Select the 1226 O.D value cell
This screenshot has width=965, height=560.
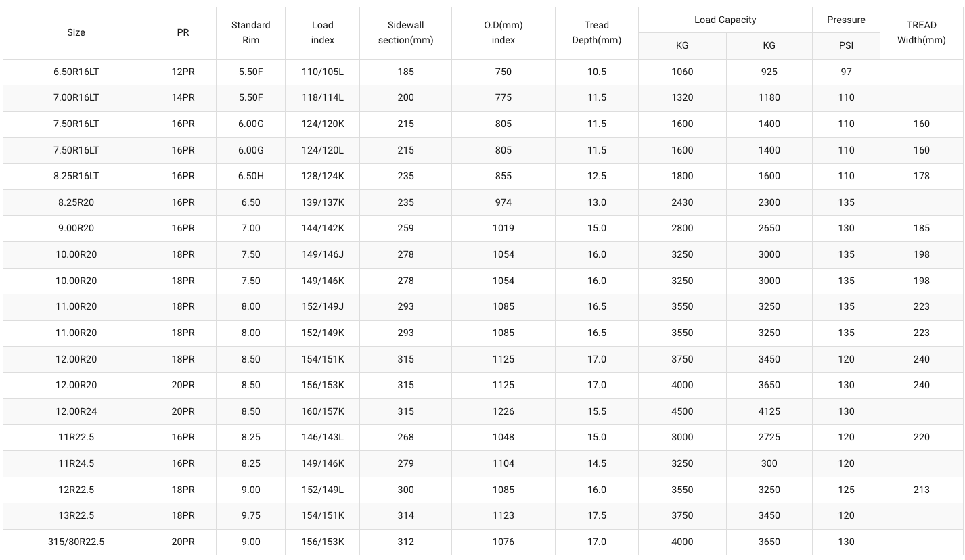coord(503,411)
